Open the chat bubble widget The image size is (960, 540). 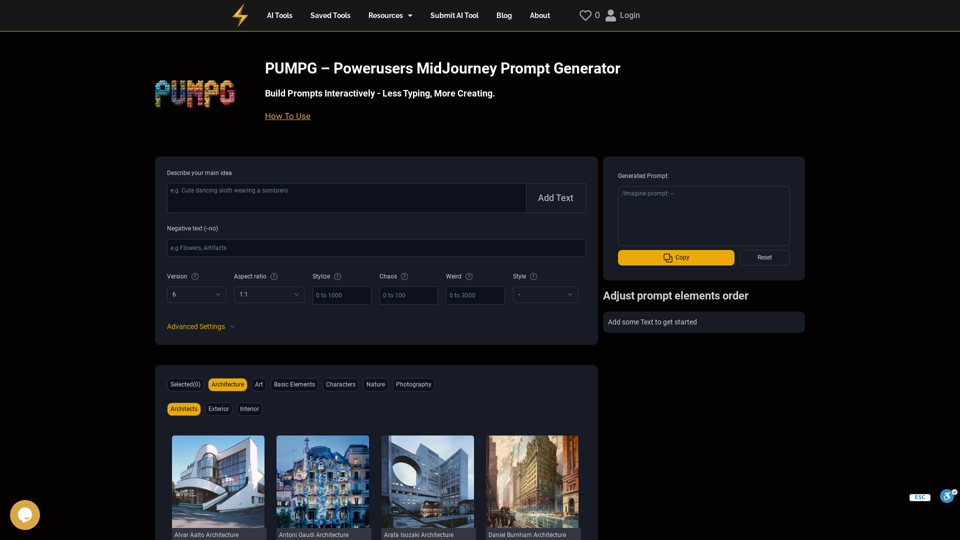[25, 515]
